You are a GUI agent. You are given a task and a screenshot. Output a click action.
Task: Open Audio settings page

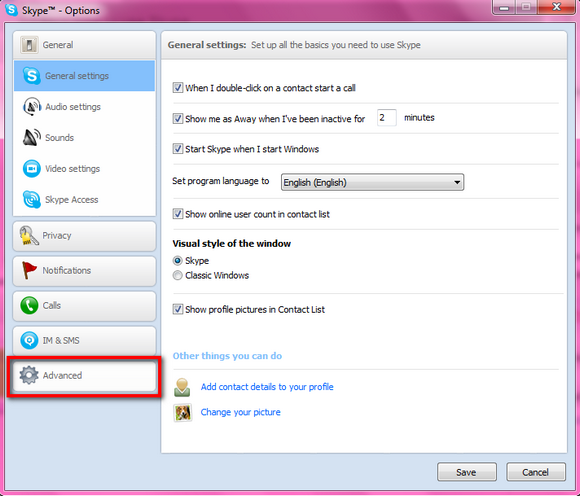pos(84,107)
